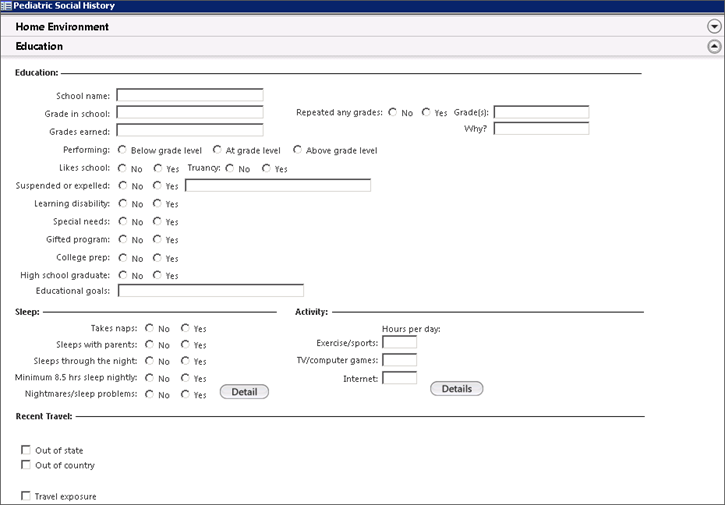Mark Yes for Likes school

[x=158, y=168]
